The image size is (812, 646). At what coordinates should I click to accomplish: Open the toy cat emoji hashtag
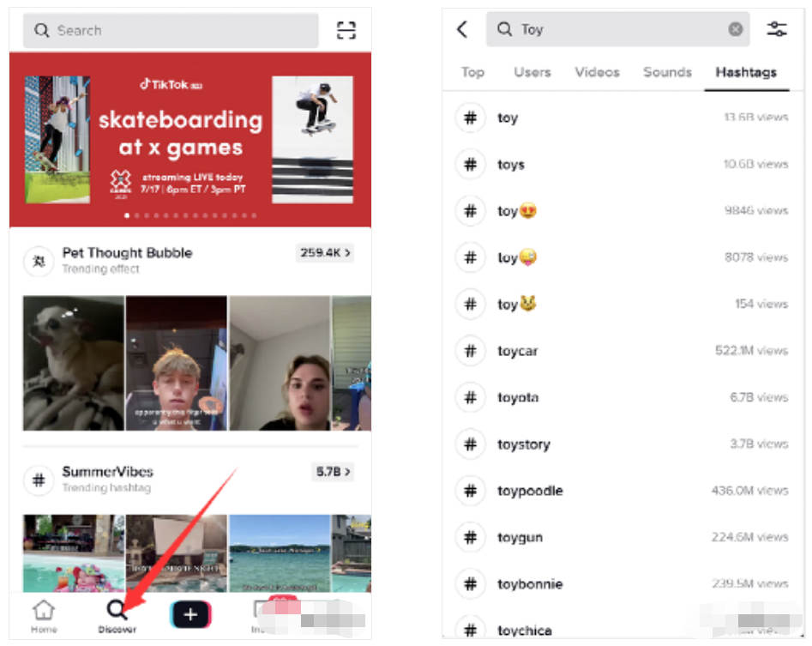[623, 304]
